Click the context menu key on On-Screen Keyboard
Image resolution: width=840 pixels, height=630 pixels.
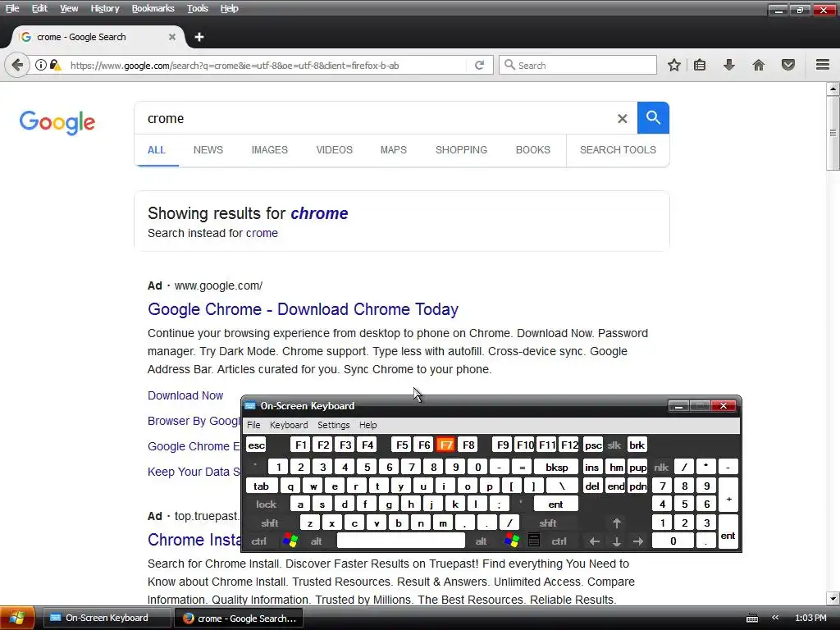point(533,541)
